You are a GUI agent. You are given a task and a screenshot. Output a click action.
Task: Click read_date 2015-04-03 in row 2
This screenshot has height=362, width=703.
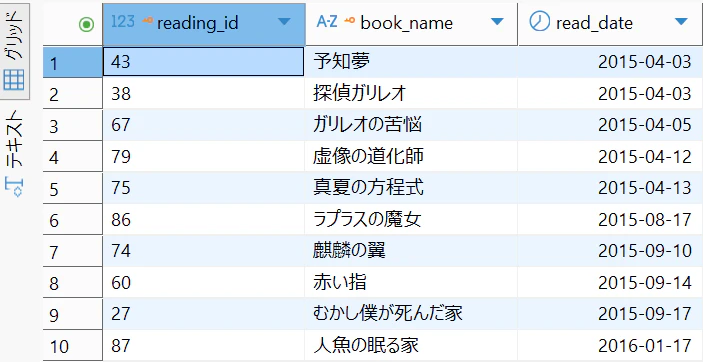click(611, 93)
